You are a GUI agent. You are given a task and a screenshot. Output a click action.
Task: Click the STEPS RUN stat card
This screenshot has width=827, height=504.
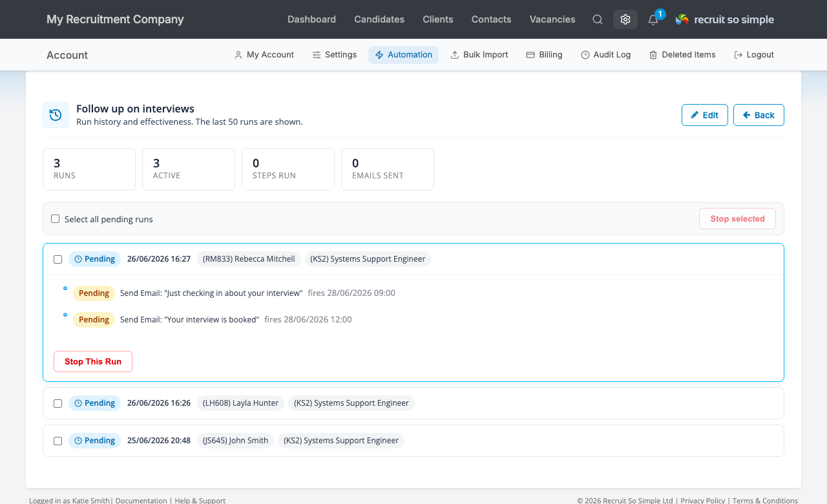click(288, 169)
